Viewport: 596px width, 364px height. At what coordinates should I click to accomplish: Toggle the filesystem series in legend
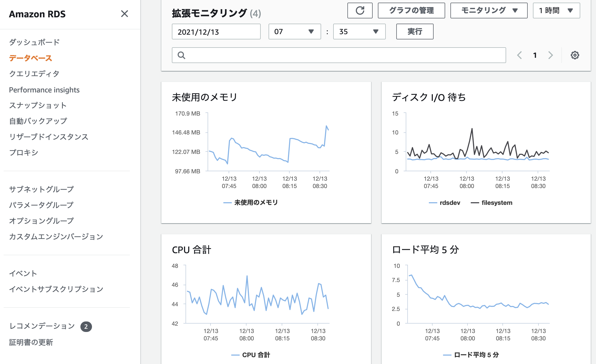(496, 203)
